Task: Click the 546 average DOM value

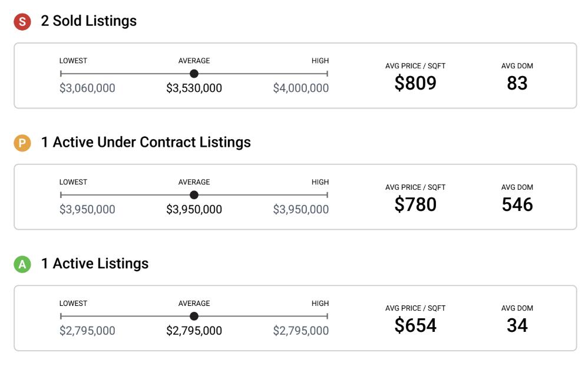Action: click(517, 205)
